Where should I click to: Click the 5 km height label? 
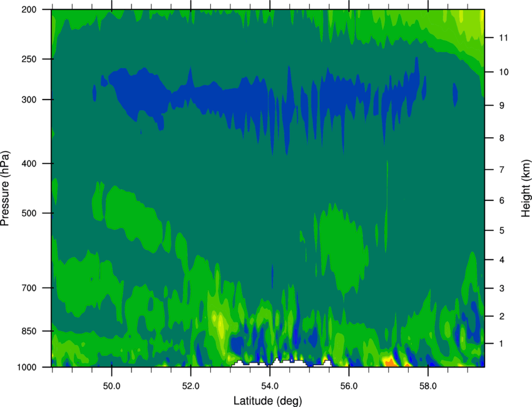[x=502, y=230]
